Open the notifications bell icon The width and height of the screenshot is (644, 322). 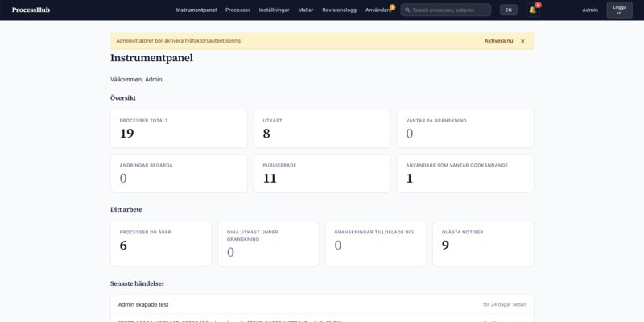point(533,10)
